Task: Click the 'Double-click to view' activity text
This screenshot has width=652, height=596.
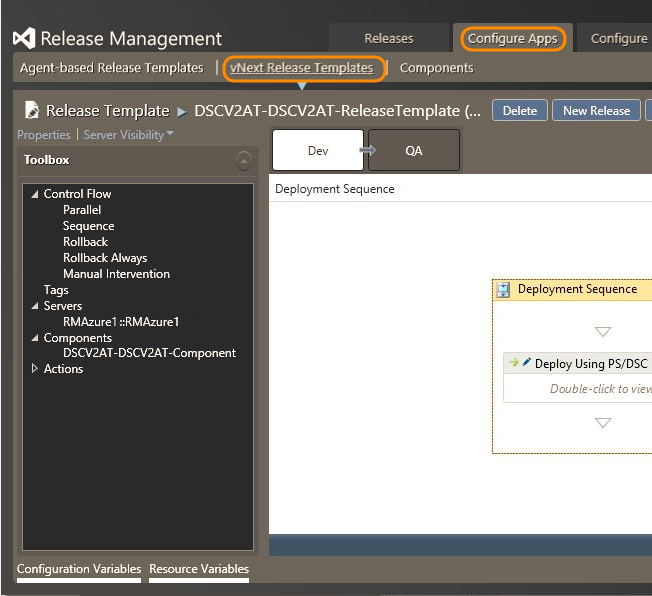Action: pos(601,389)
